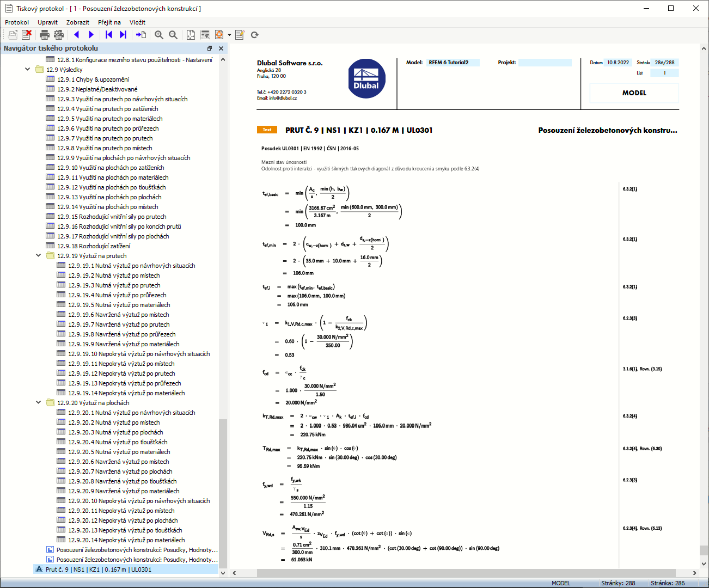Click the header settings toolbar icon
Screen dimensions: 709x588
click(x=205, y=35)
